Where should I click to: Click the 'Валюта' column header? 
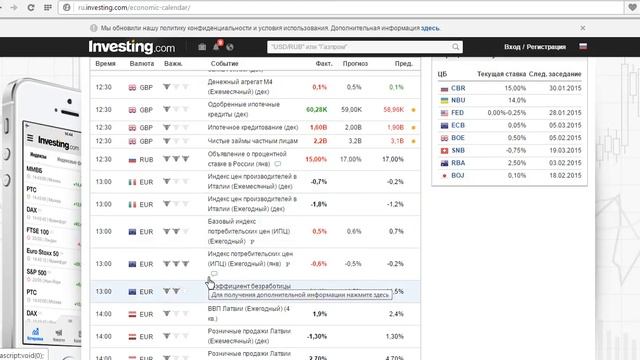[x=142, y=64]
